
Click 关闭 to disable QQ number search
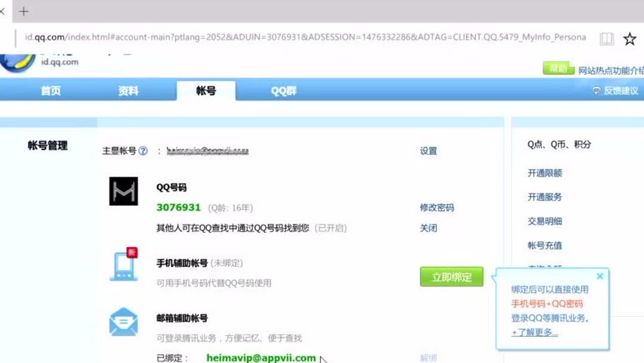pos(429,228)
